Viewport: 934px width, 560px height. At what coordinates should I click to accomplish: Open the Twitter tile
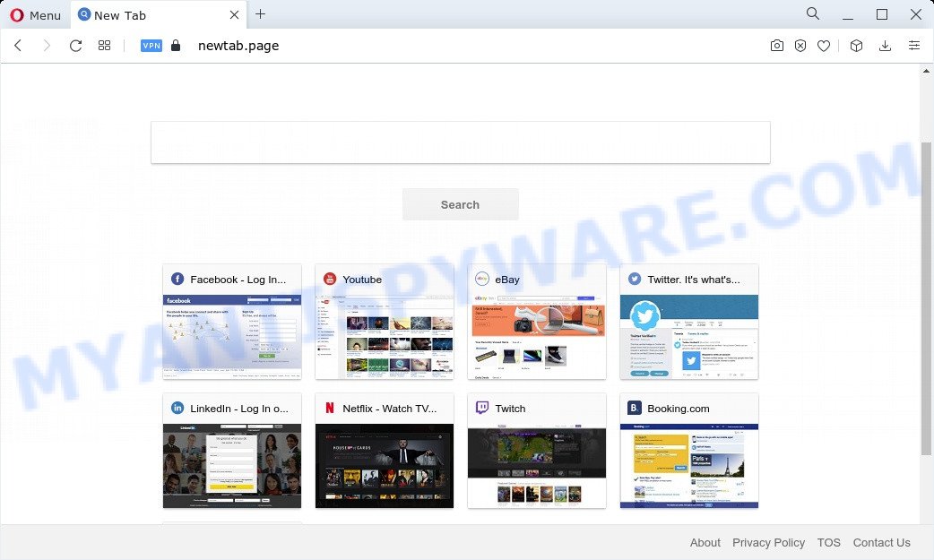pos(689,322)
